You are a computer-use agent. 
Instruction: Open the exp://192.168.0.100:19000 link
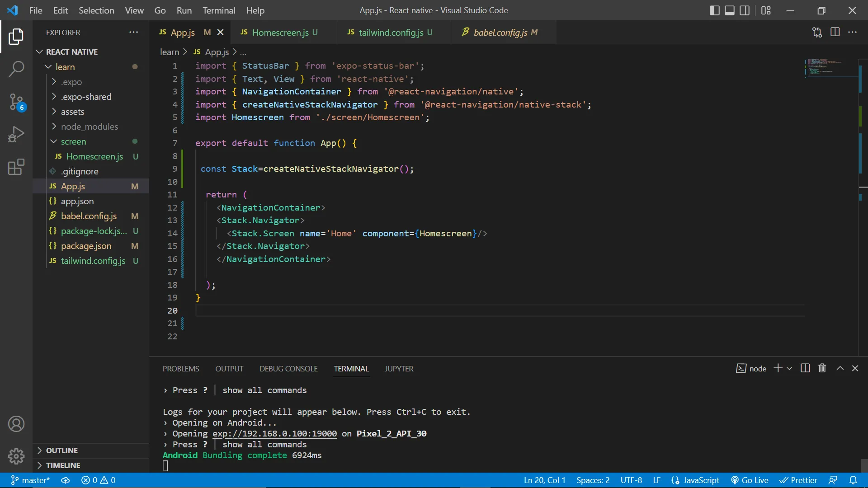274,434
